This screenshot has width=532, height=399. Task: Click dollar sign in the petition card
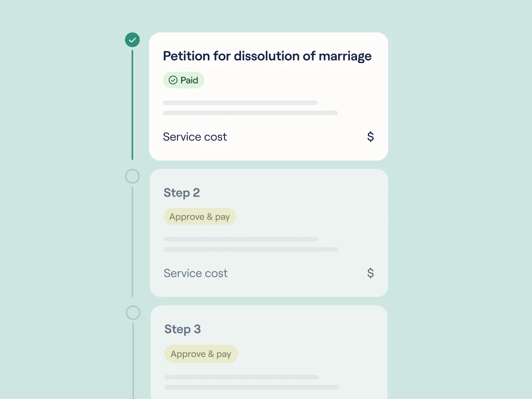coord(370,137)
